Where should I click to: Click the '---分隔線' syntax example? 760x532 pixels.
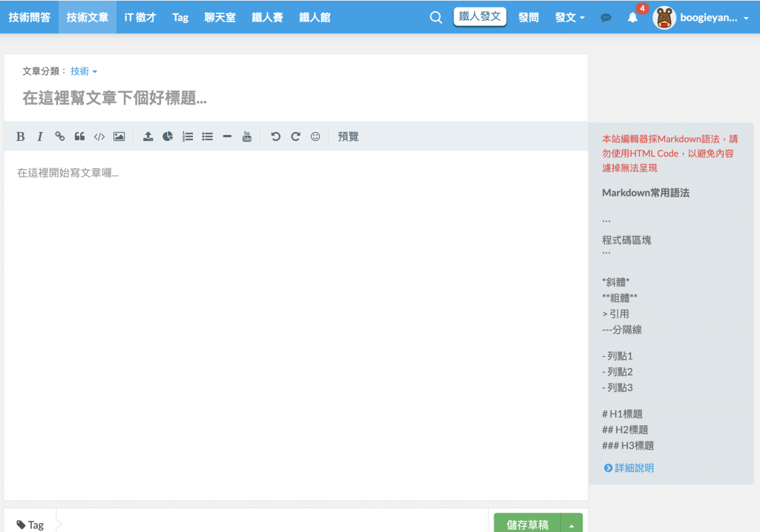[622, 330]
